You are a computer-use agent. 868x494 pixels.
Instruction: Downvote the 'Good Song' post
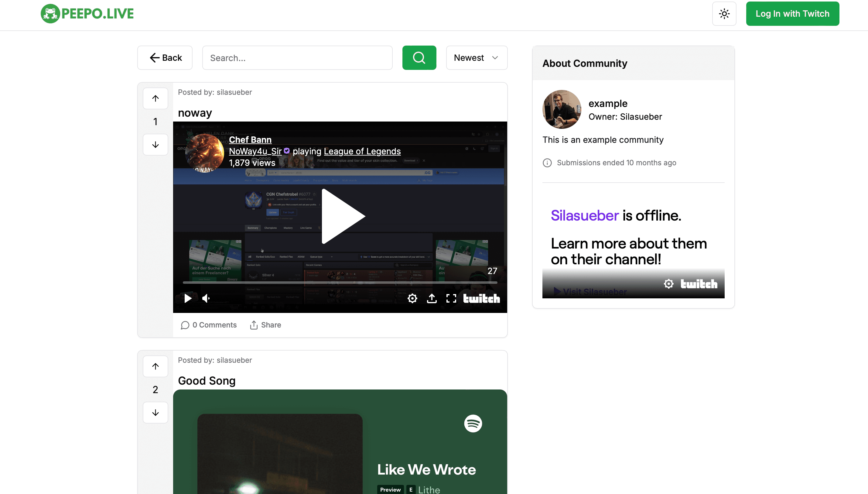155,412
